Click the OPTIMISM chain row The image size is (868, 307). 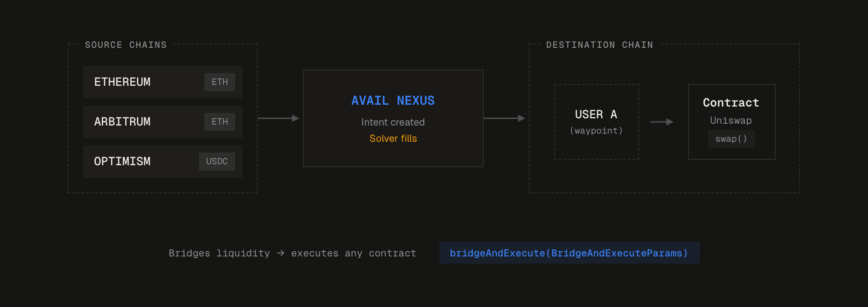tap(163, 162)
